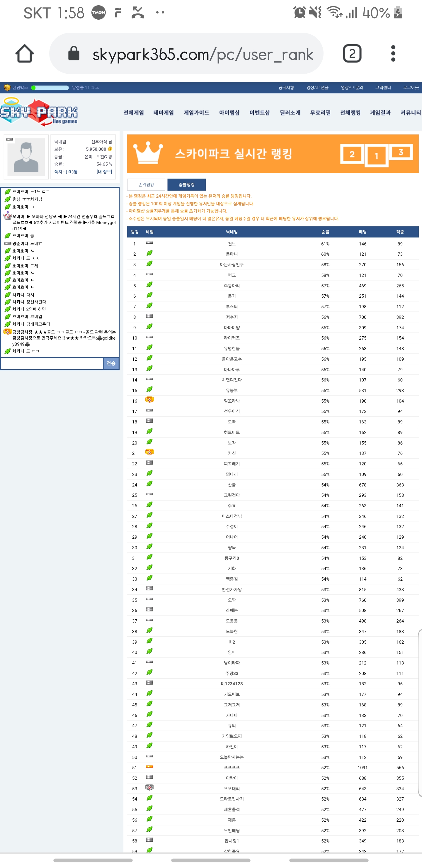This screenshot has height=868, width=422.
Task: Click the 로그아웃 link
Action: coord(411,88)
